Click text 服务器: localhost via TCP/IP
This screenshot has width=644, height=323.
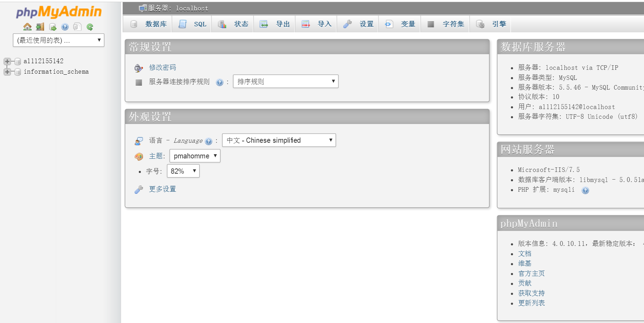pyautogui.click(x=568, y=67)
